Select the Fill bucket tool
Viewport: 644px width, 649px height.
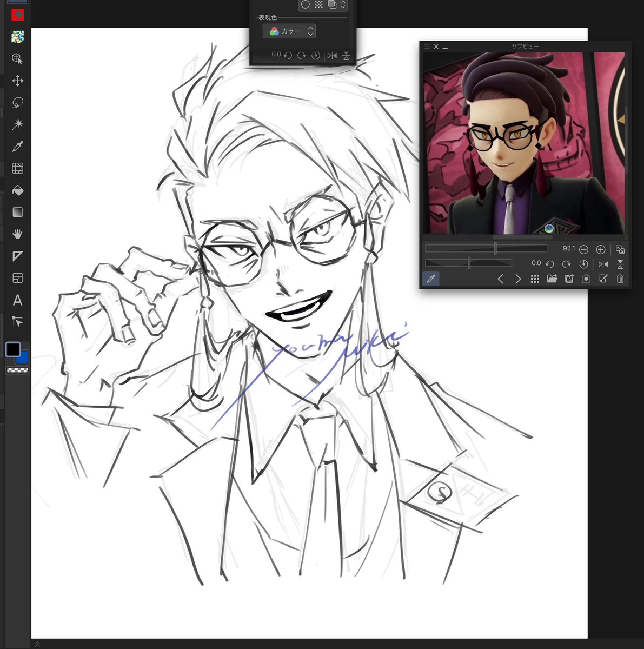[x=17, y=190]
